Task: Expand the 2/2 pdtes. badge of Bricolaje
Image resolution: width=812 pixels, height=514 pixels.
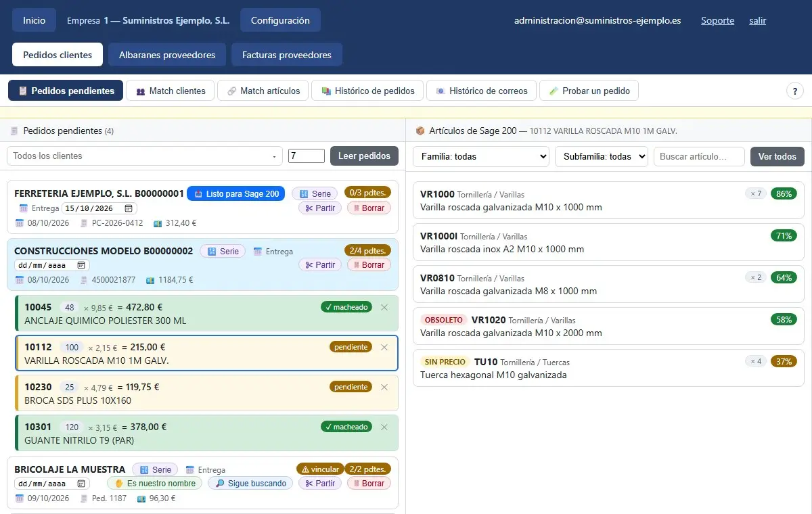Action: click(x=367, y=469)
